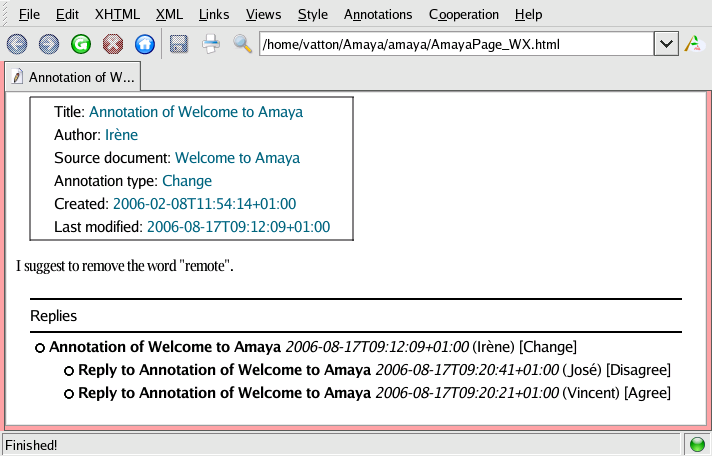Open the Annotations menu
This screenshot has height=456, width=712.
coord(377,15)
